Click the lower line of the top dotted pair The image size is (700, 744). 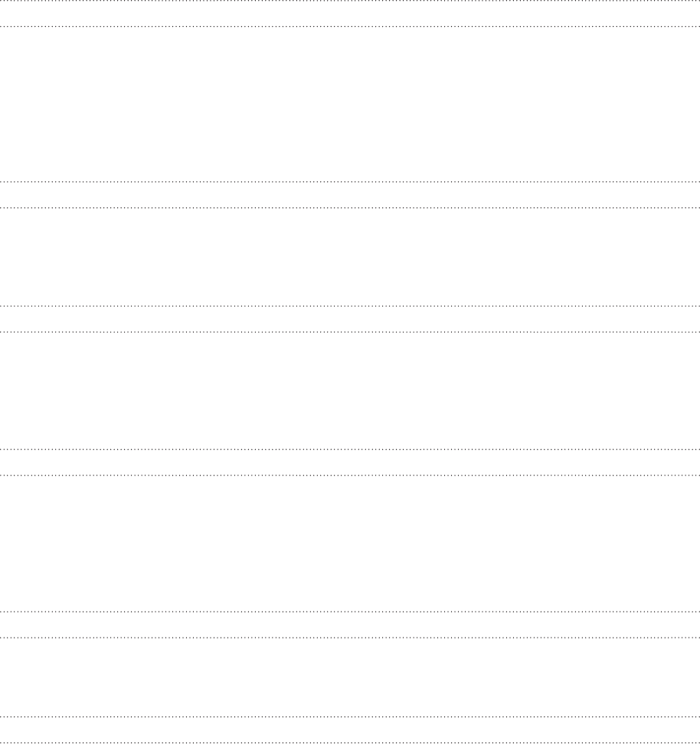[x=350, y=26]
